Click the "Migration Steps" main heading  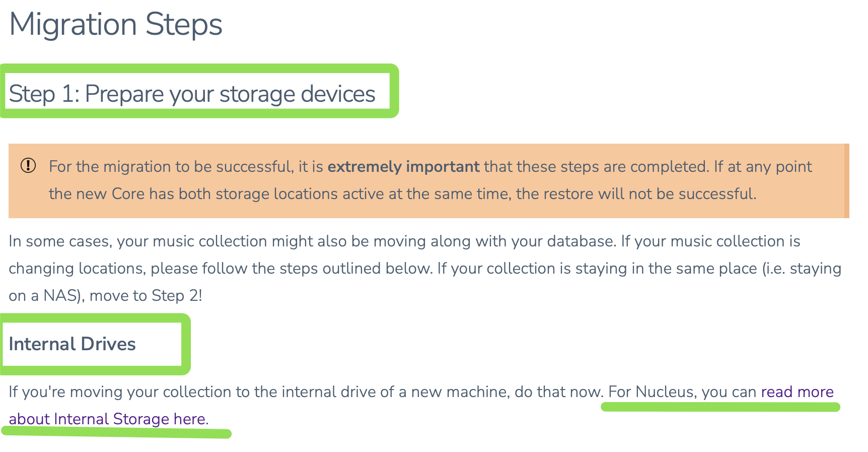pyautogui.click(x=116, y=24)
